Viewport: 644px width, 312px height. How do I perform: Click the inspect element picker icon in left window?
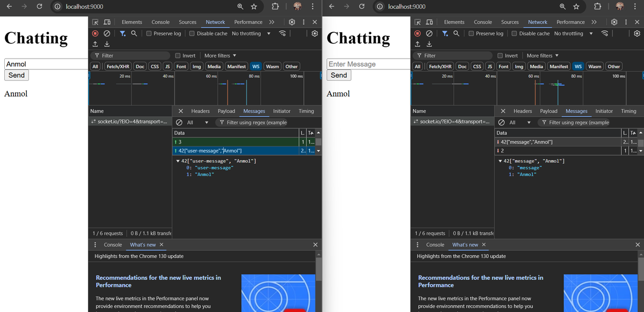click(95, 22)
